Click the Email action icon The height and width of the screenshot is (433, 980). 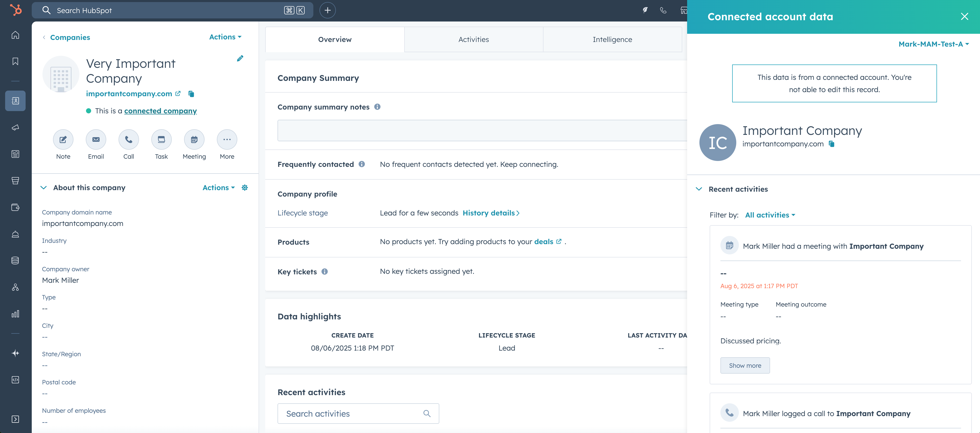click(x=96, y=139)
